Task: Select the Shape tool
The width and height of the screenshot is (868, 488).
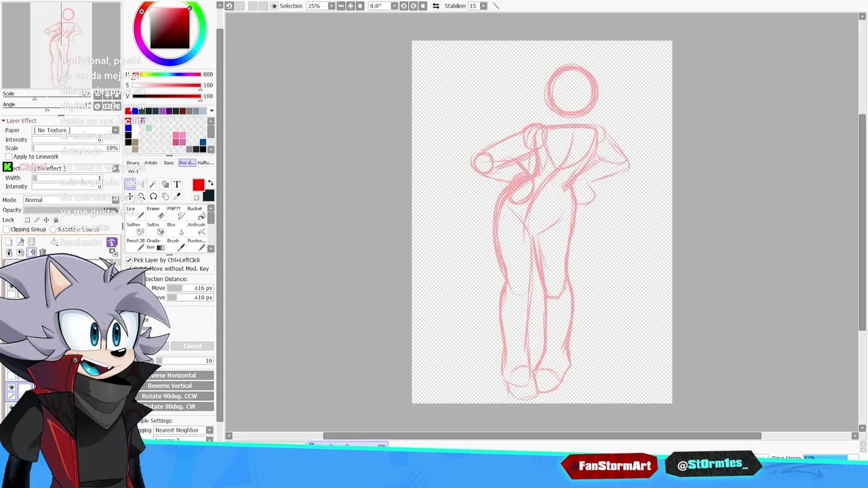Action: pyautogui.click(x=165, y=184)
